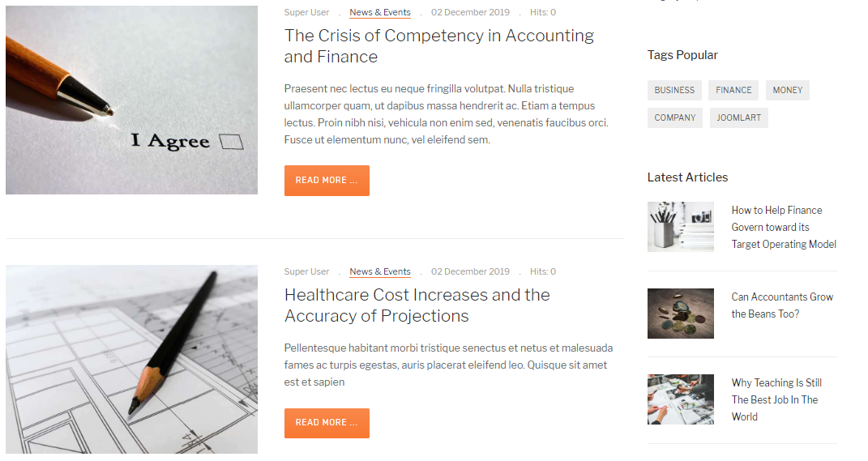
Task: Click News & Events category on Healthcare article
Action: click(x=380, y=272)
